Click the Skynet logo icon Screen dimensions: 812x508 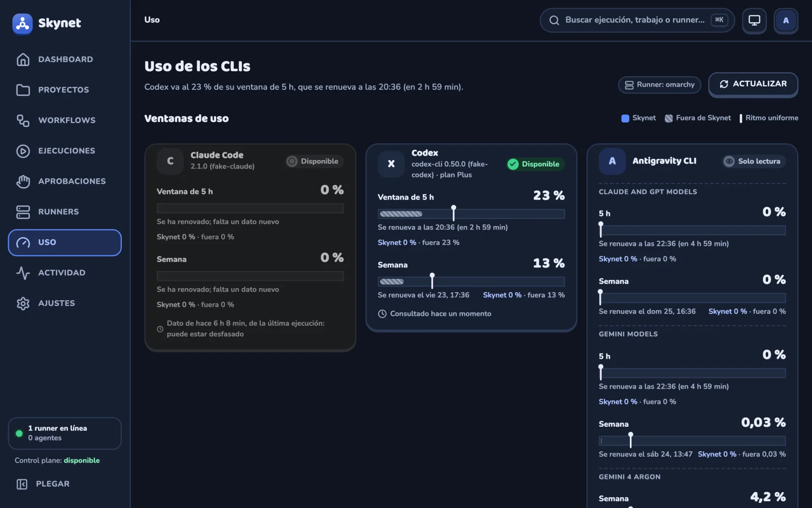[22, 23]
